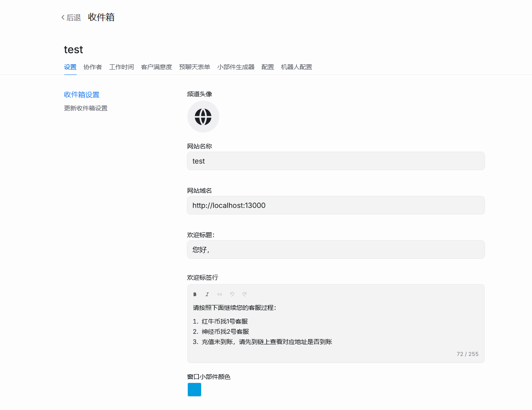Image resolution: width=532 pixels, height=410 pixels.
Task: Open the 机器人配置 tab
Action: coord(296,67)
